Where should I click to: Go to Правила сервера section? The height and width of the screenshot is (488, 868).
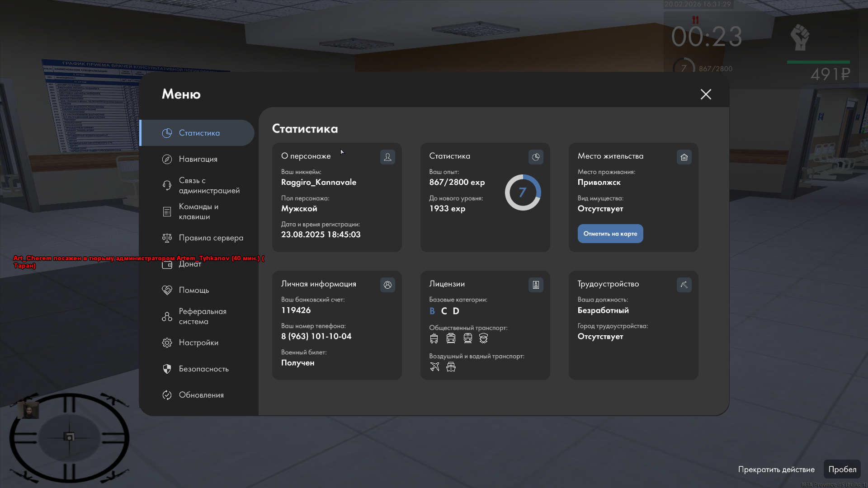[x=211, y=238]
